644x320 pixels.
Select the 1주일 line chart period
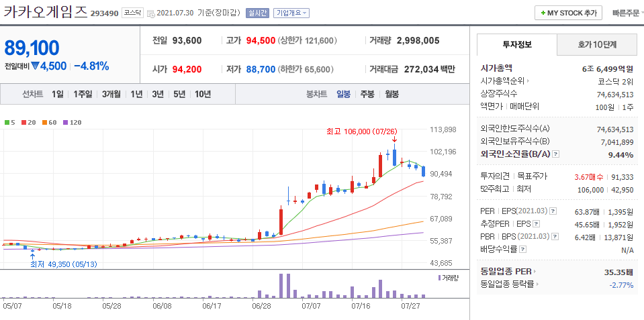click(x=83, y=95)
